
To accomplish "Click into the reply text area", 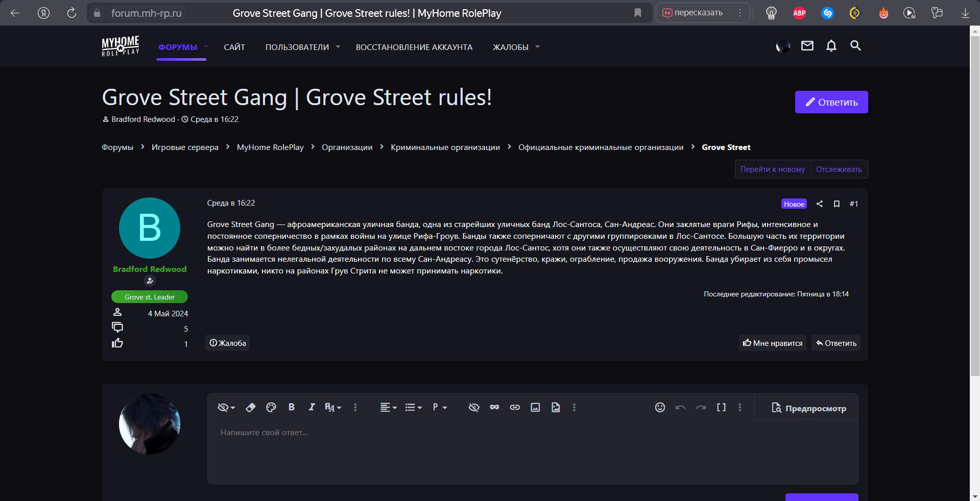I will (x=533, y=452).
